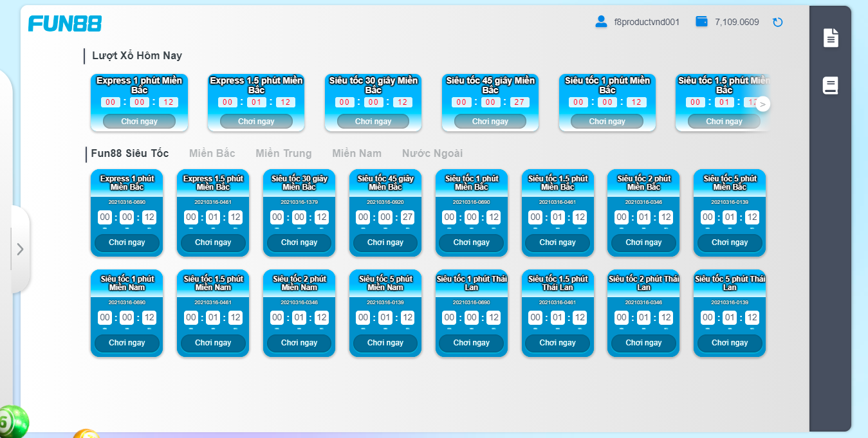Viewport: 868px width, 438px height.
Task: Play now on Siêu tốc 5 phút Thái Lan
Action: [730, 343]
